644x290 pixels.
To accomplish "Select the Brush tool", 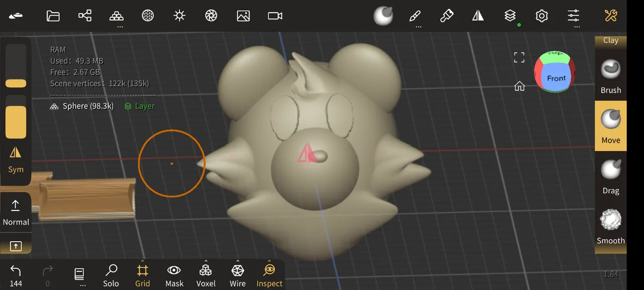I will click(x=611, y=75).
